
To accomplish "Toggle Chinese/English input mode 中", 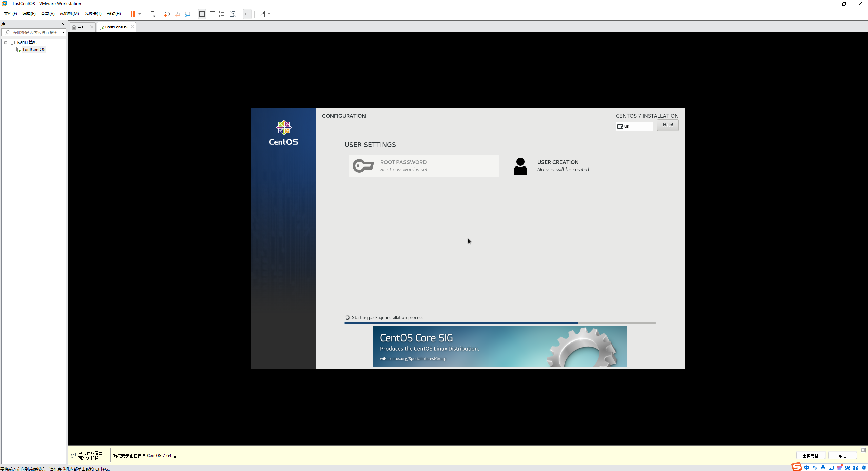I will tap(807, 468).
